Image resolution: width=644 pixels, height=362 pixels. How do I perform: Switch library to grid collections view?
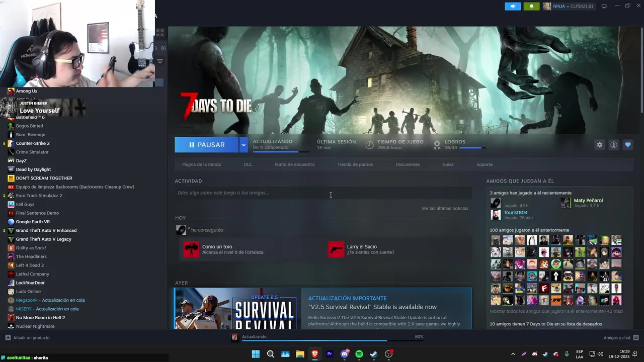click(160, 33)
